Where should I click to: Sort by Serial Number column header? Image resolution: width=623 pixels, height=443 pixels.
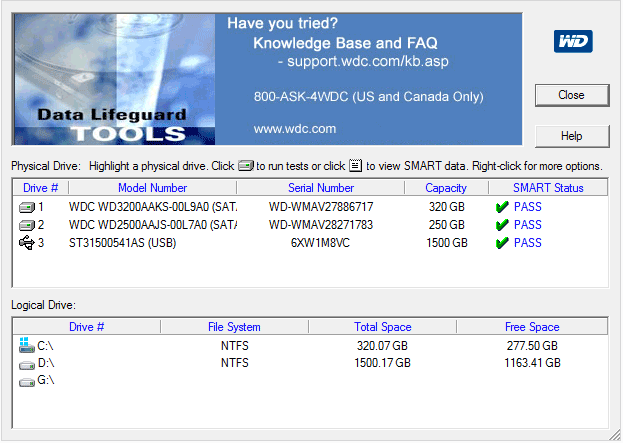click(320, 188)
